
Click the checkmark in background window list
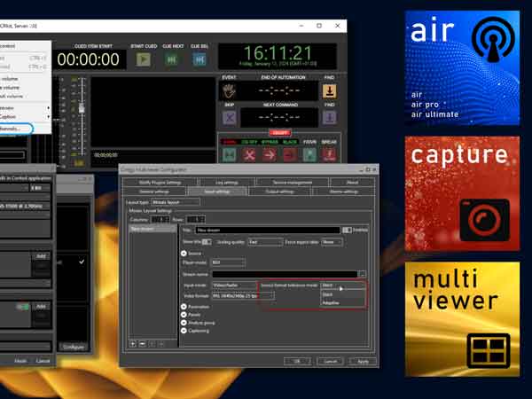[x=82, y=262]
